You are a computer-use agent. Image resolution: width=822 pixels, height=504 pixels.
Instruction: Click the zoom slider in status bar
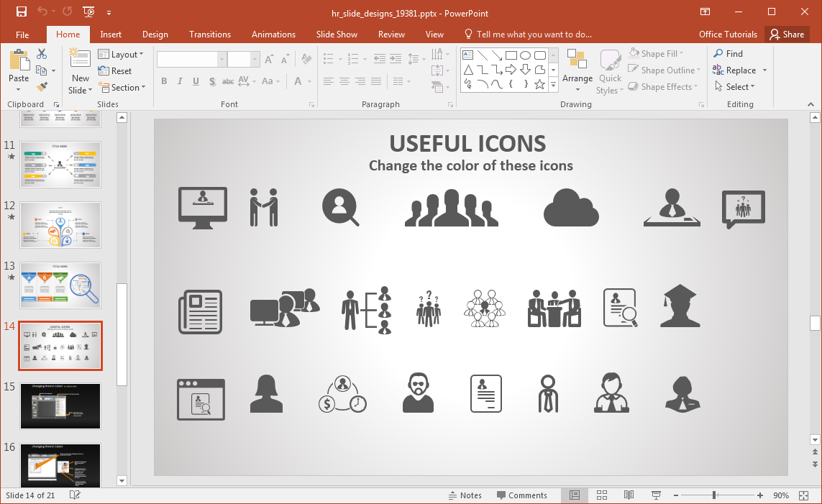(x=714, y=495)
